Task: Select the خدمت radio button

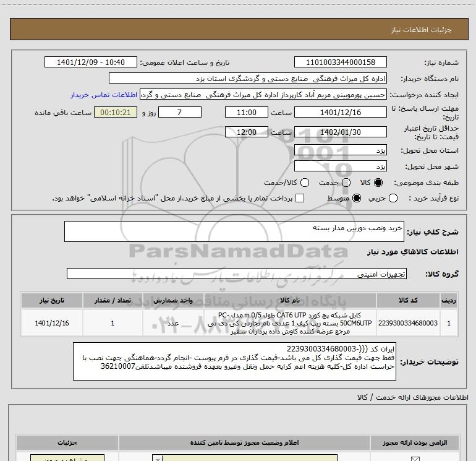Action: click(x=346, y=183)
